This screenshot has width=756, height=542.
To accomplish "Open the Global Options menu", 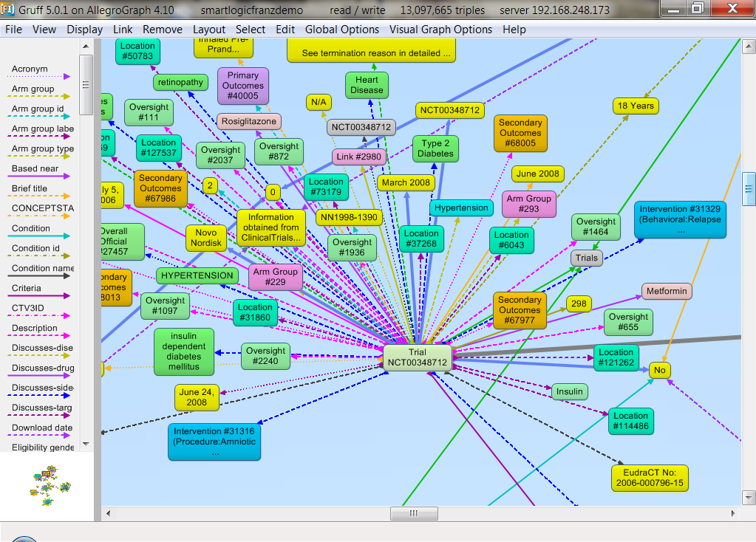I will coord(345,30).
